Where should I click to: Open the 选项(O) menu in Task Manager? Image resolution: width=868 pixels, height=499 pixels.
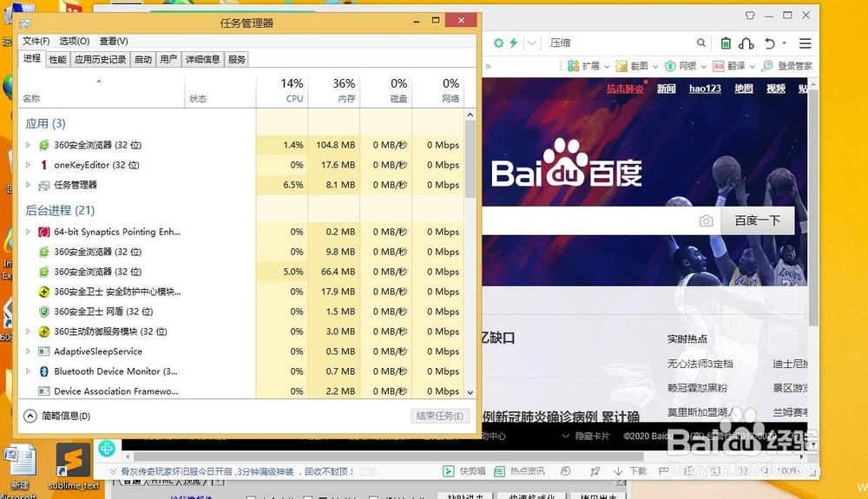[74, 41]
